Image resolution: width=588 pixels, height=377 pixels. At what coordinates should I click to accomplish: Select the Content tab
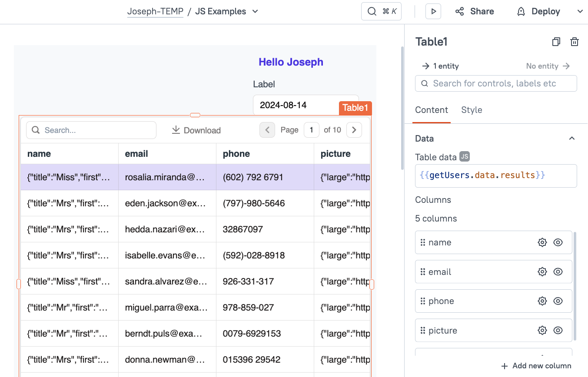[x=431, y=110]
